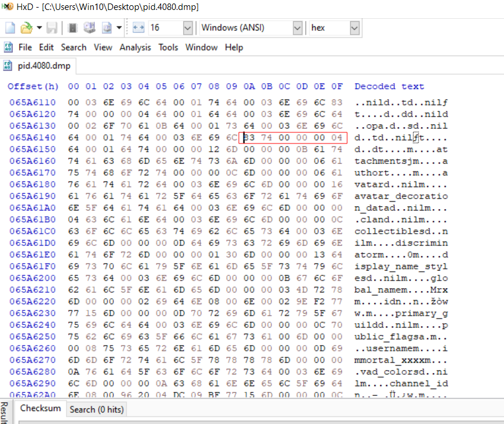Click the bytes-per-row width icon
The image size is (504, 424).
click(138, 28)
